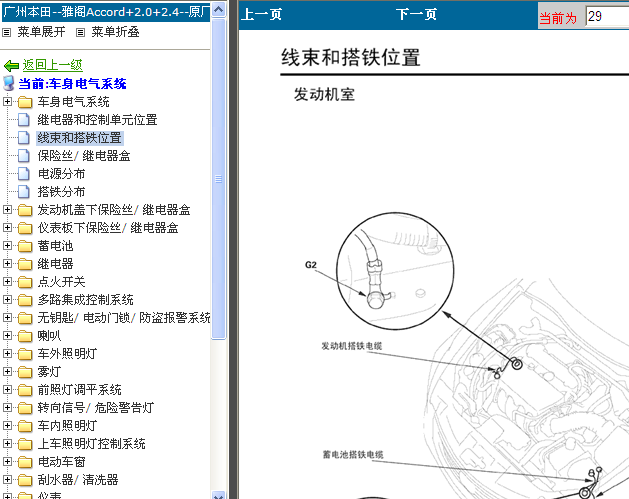Expand the 上车照明灯控制系统 tree node

7,443
